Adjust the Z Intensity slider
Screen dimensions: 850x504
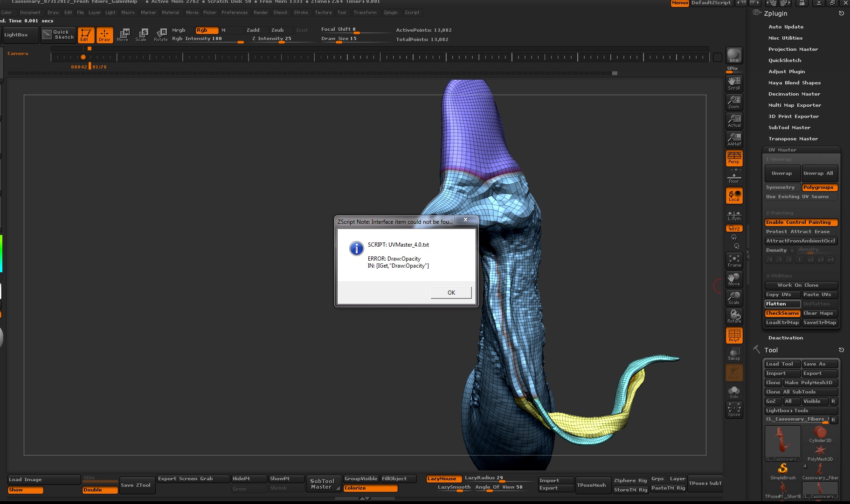pyautogui.click(x=283, y=39)
